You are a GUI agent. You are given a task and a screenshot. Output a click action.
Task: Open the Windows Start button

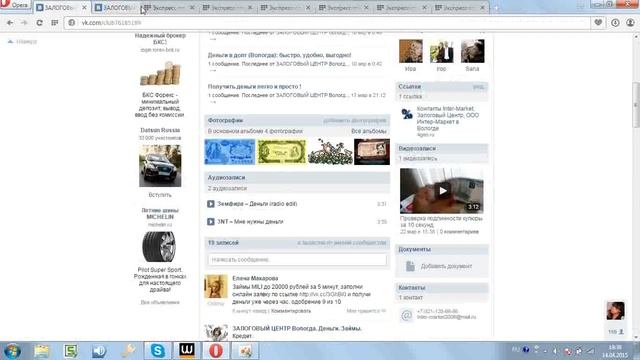pos(12,351)
